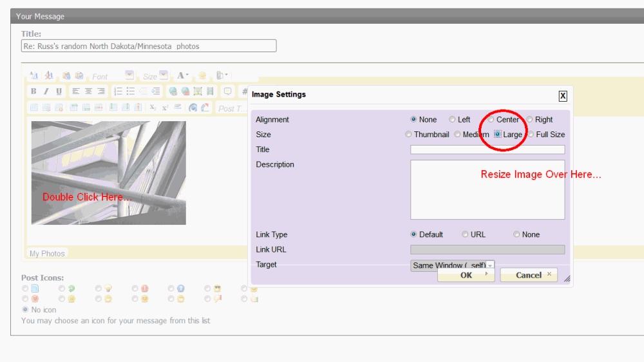Open the Target dropdown list
This screenshot has height=362, width=644.
452,265
